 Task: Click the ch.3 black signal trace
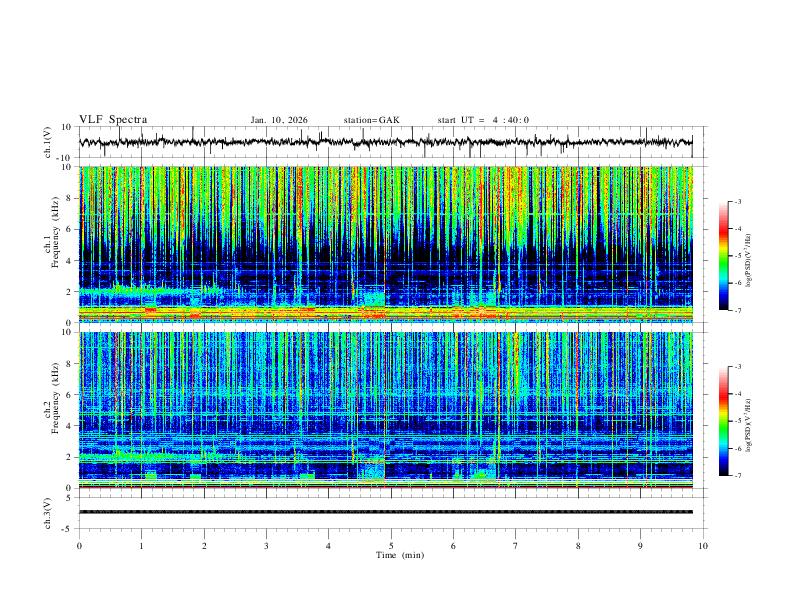[386, 512]
